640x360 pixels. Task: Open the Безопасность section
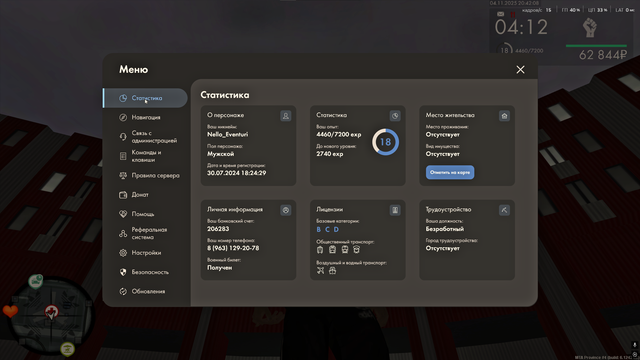pos(145,272)
